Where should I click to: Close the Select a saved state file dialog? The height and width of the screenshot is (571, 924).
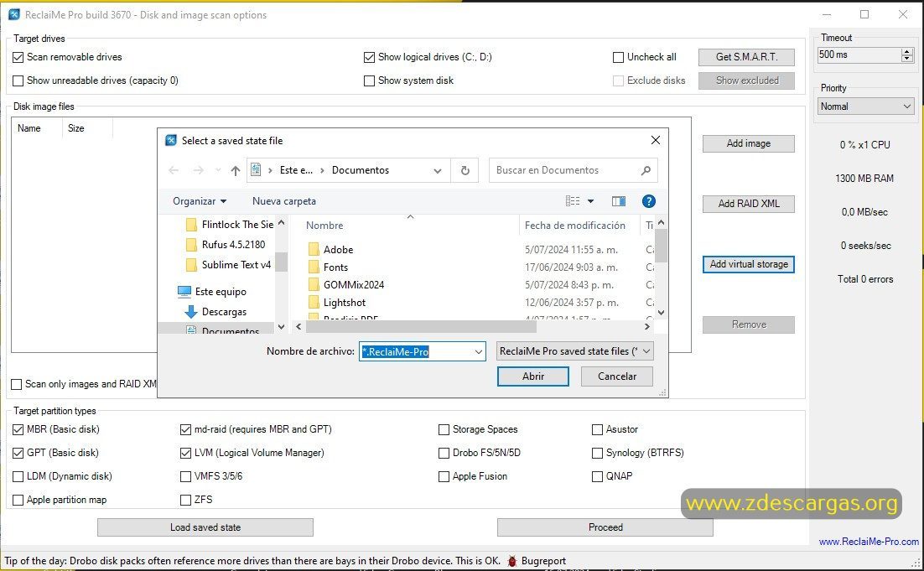(x=656, y=140)
